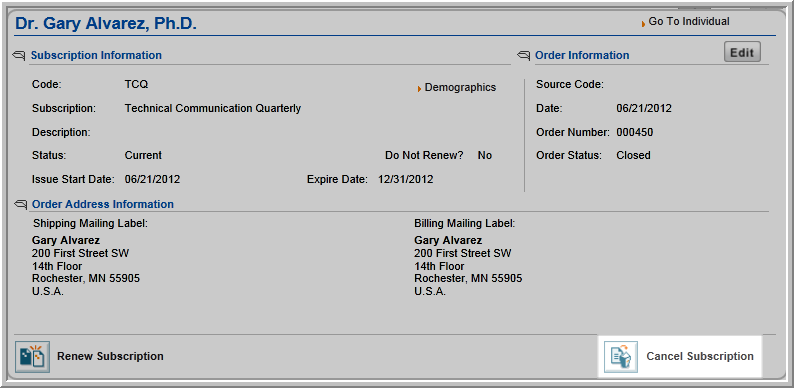Click the Renew Subscription label
The width and height of the screenshot is (794, 388).
point(110,356)
